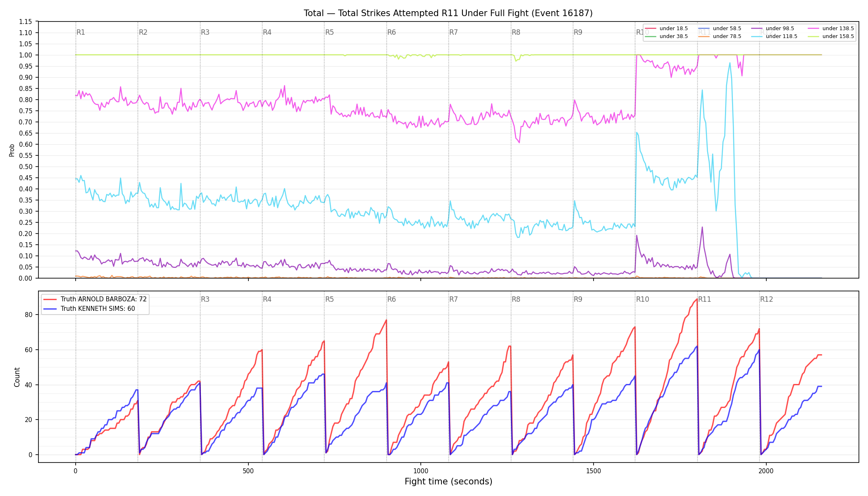868x496 pixels.
Task: Click the 1500 tick on the time axis
Action: (594, 471)
